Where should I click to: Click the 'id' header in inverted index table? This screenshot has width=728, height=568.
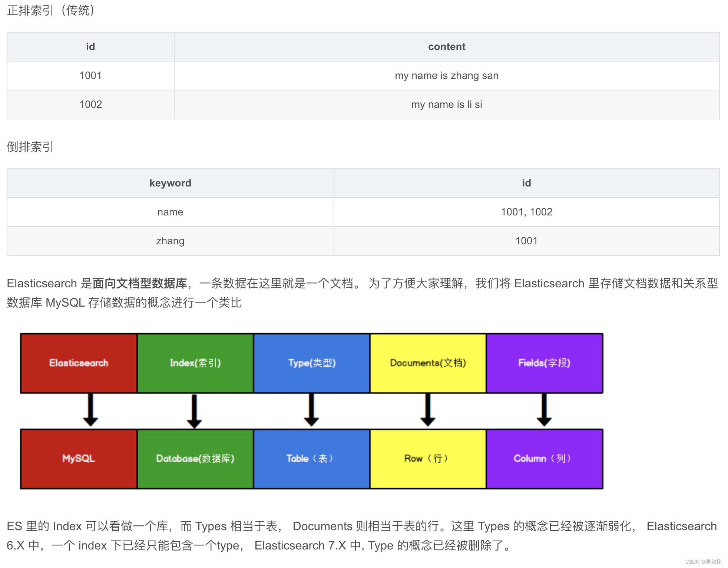[526, 183]
